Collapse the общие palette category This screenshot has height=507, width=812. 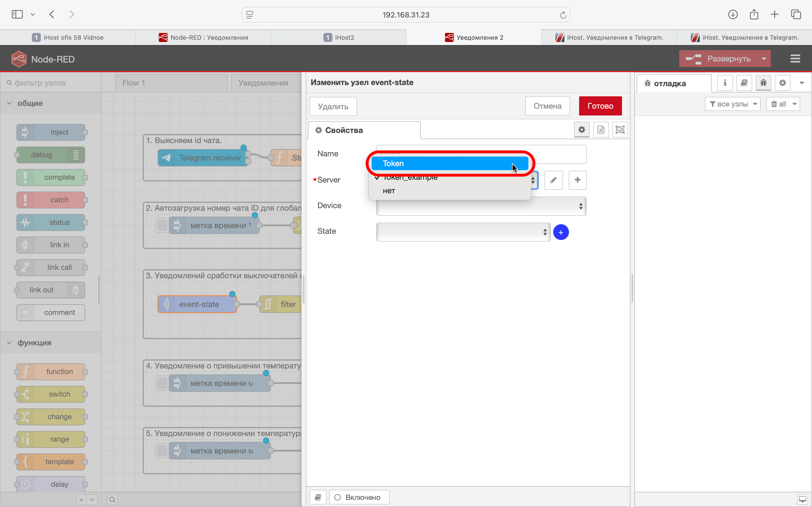click(9, 103)
